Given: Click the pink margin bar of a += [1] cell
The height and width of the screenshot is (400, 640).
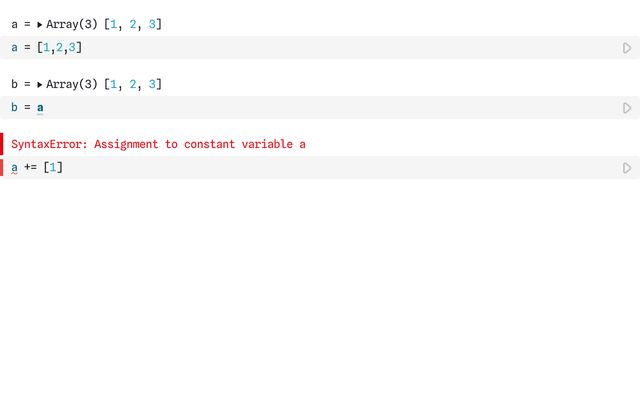Looking at the screenshot, I should [2, 168].
